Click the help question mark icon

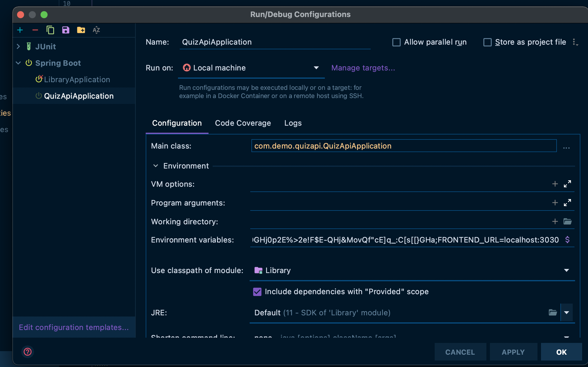coord(28,352)
